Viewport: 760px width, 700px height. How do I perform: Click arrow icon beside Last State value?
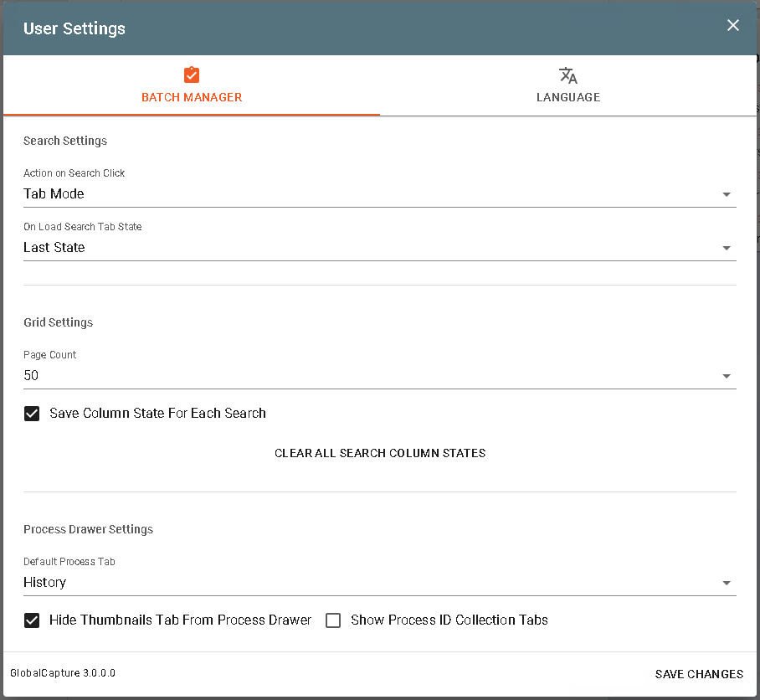coord(726,248)
